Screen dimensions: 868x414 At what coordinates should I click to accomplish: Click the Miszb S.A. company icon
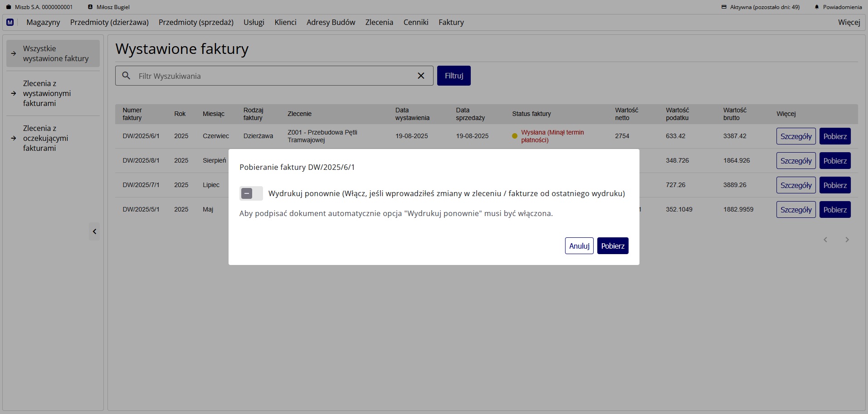8,7
